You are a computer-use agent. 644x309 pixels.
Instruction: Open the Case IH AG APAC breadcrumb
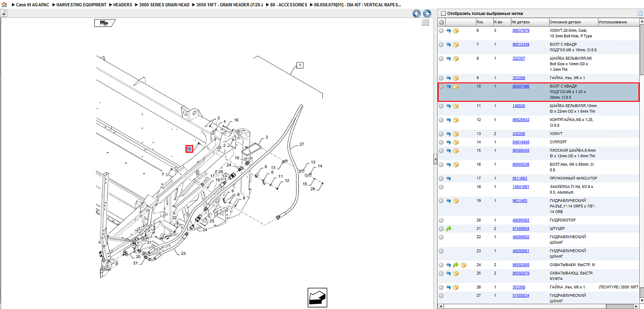coord(33,5)
